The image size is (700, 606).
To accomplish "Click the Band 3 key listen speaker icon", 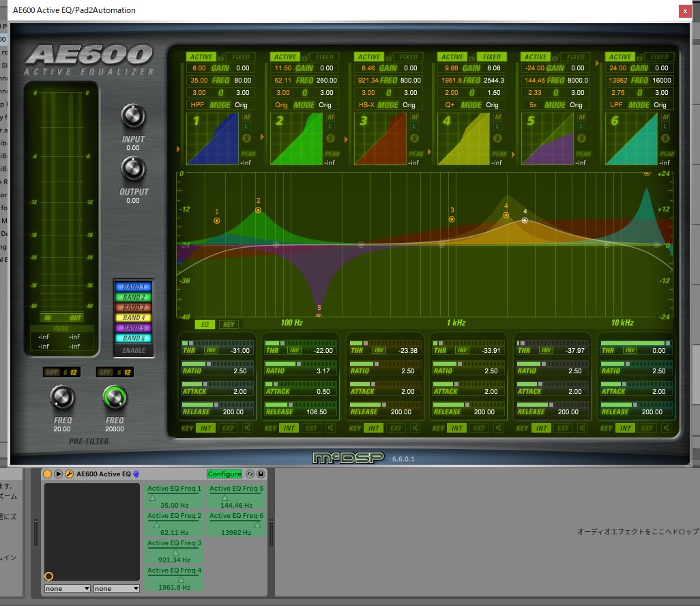I will pos(415,429).
